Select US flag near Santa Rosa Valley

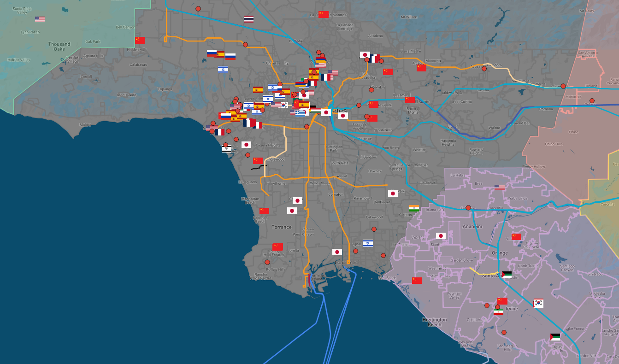[x=40, y=19]
